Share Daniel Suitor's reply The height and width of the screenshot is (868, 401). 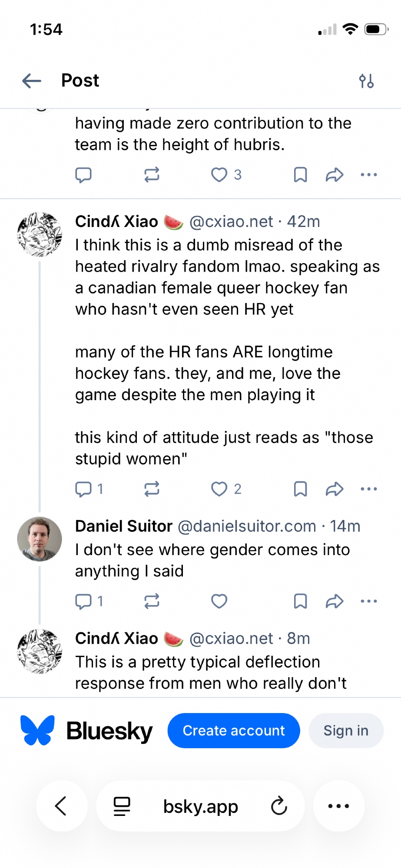coord(335,601)
